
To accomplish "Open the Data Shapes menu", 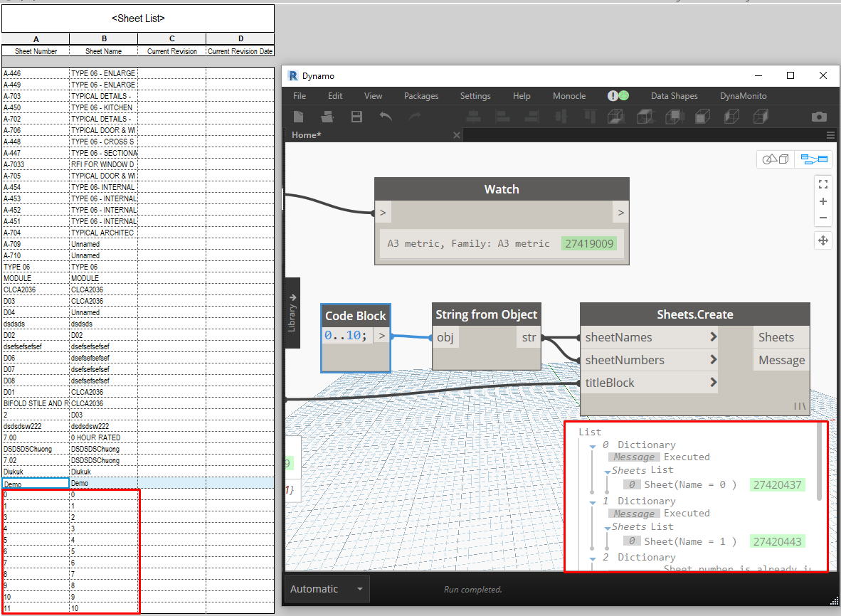I will click(674, 96).
